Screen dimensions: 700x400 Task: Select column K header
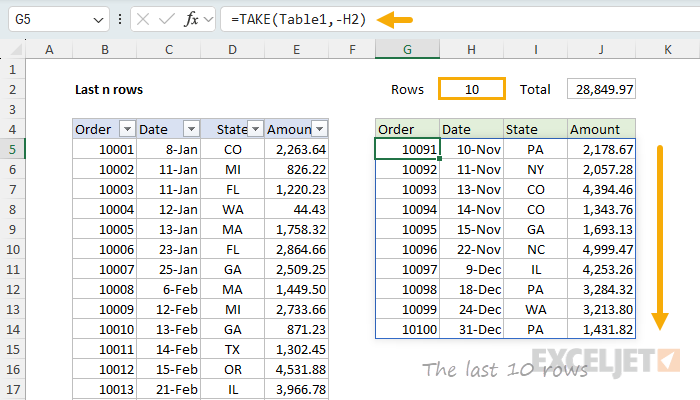667,50
